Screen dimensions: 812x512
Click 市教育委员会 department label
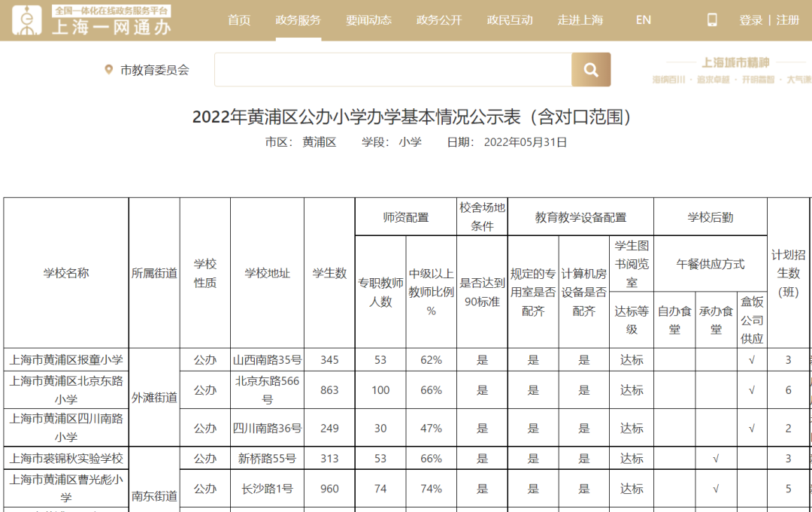(x=155, y=70)
